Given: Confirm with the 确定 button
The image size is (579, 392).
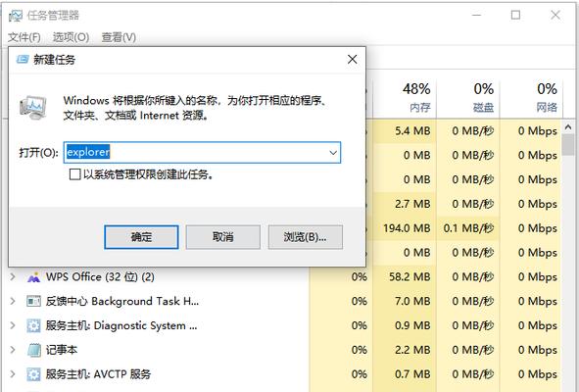Looking at the screenshot, I should [141, 237].
